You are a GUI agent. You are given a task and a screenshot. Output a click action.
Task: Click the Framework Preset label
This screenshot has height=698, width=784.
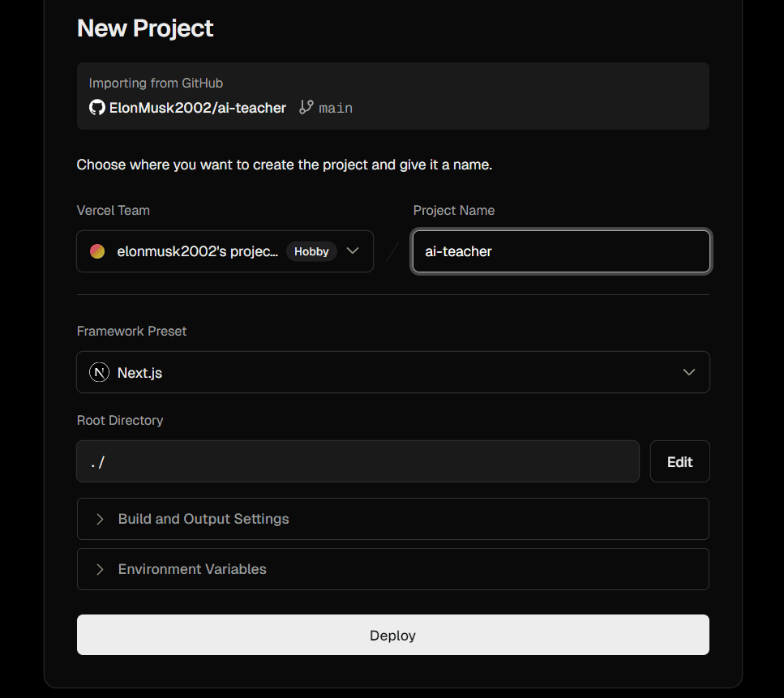click(132, 331)
